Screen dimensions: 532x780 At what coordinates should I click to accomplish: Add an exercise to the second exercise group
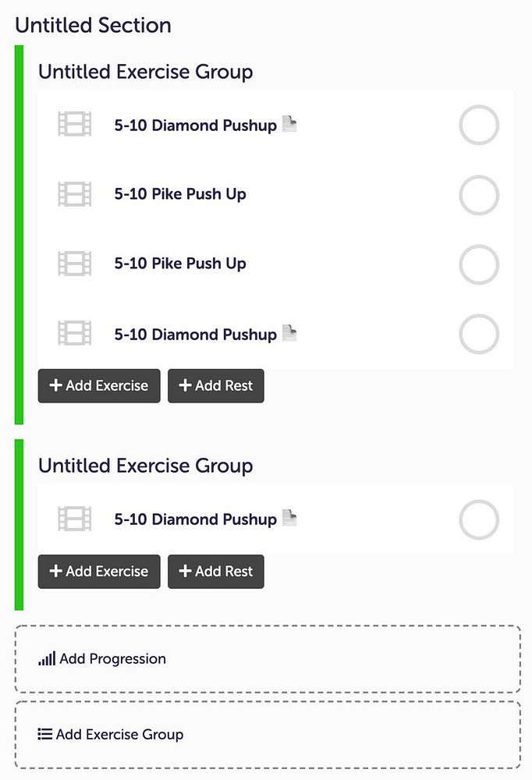(x=99, y=572)
